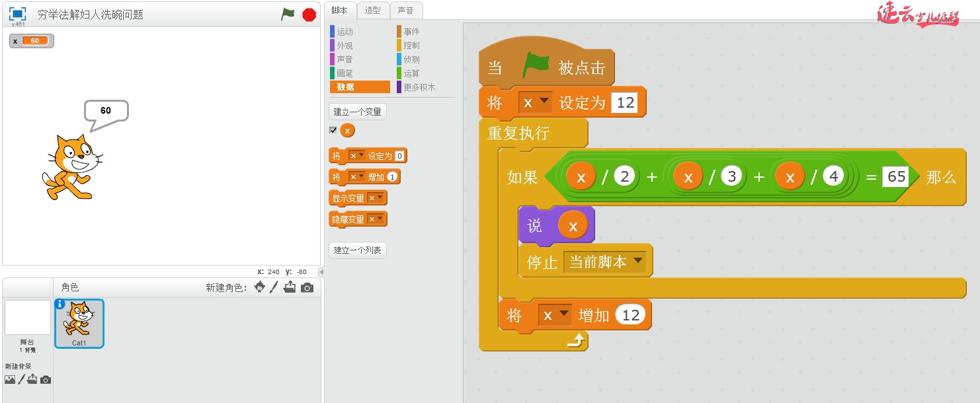Select the Cat1 sprite thumbnail
Screen dimensions: 980x403
(x=79, y=323)
